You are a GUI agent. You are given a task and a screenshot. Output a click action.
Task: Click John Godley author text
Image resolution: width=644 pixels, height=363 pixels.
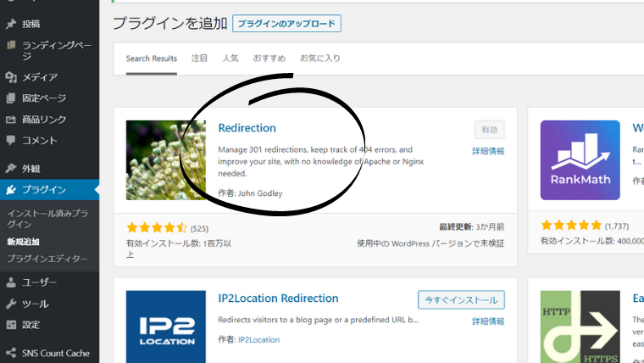pyautogui.click(x=260, y=193)
